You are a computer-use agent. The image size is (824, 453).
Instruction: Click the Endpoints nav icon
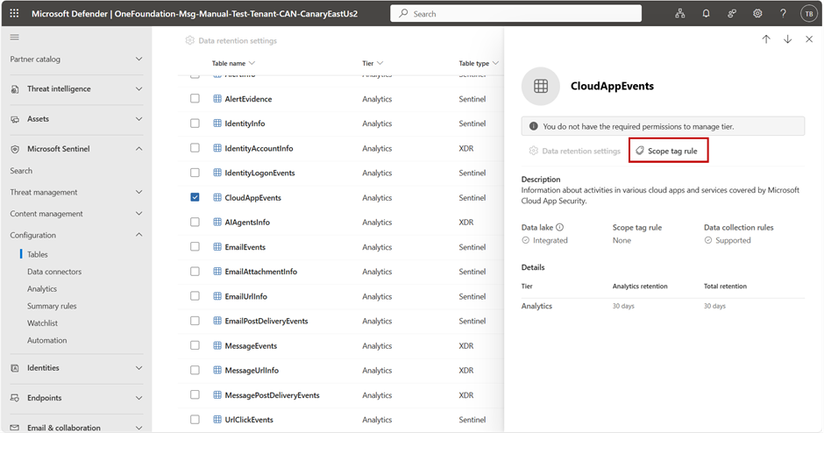click(x=15, y=398)
